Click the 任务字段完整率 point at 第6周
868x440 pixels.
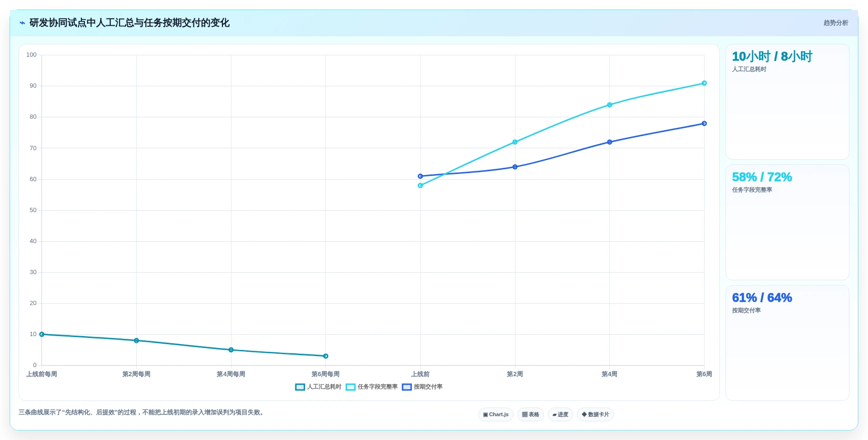[704, 83]
